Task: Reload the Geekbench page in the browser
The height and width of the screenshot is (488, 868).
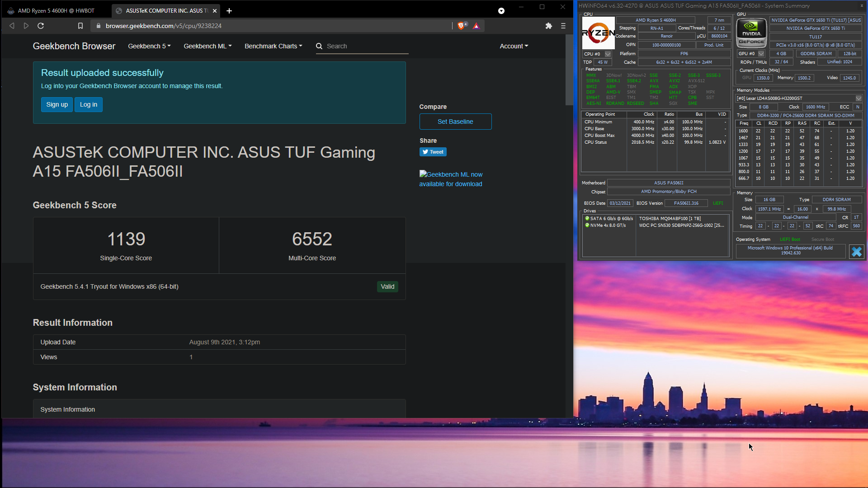Action: pos(41,26)
